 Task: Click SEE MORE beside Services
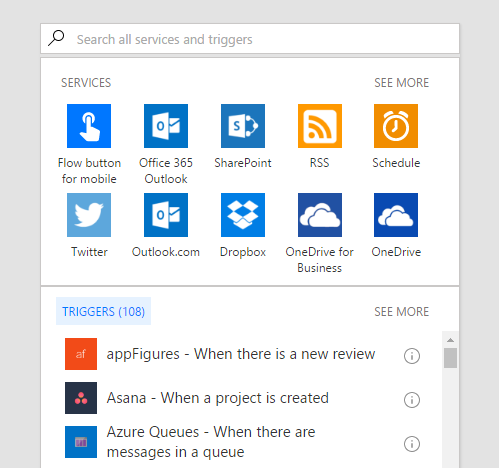(x=402, y=83)
